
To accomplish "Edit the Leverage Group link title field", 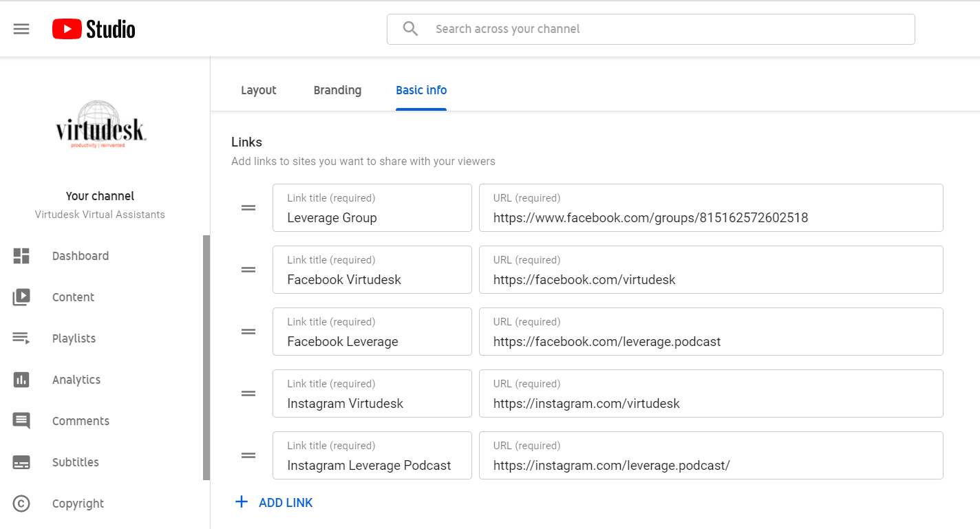I will tap(372, 208).
